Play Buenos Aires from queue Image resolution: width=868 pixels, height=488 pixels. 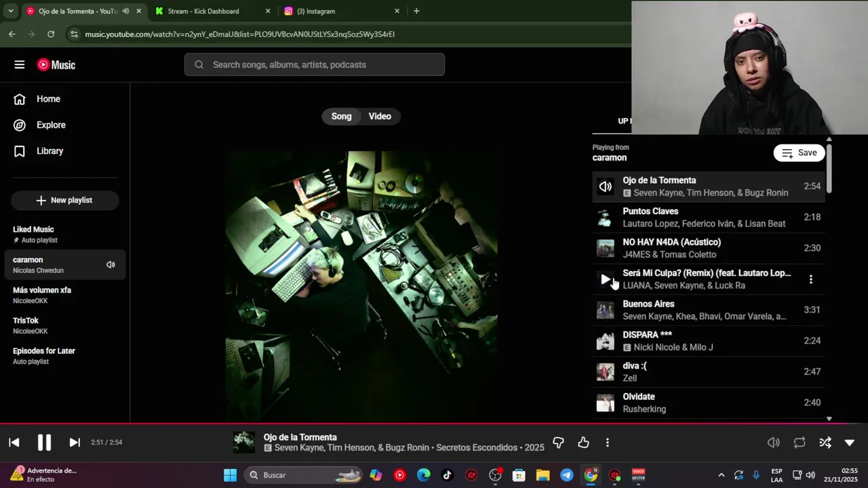(709, 310)
